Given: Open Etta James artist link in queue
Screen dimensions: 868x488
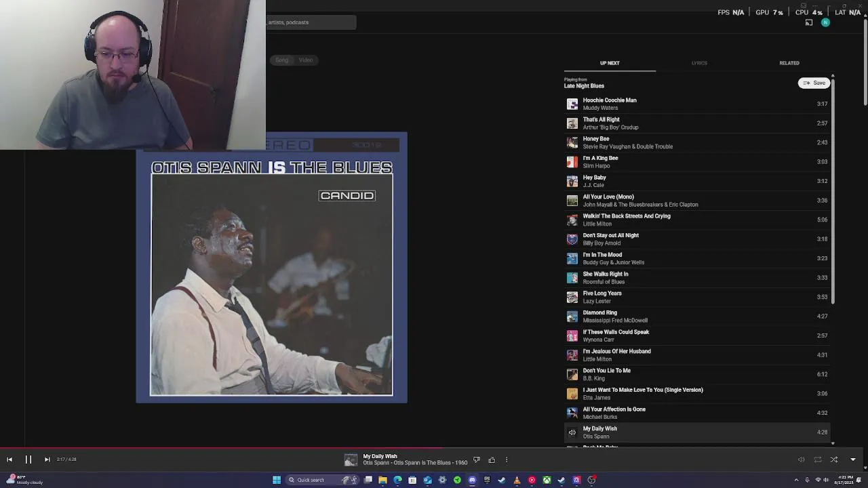Looking at the screenshot, I should coord(597,398).
